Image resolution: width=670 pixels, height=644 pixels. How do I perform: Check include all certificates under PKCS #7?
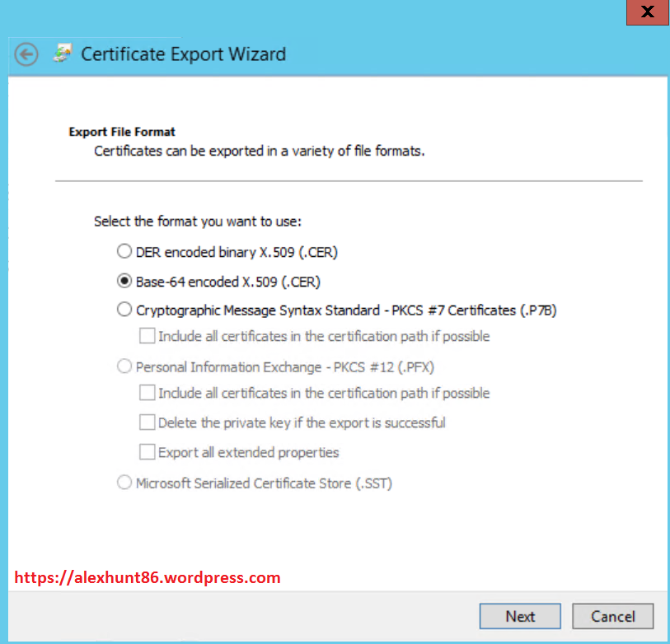click(x=147, y=335)
